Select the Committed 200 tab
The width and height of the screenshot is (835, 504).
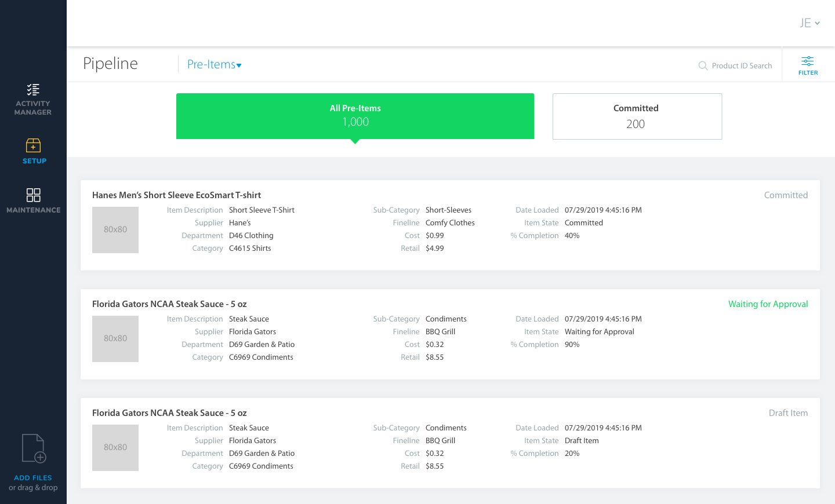coord(637,116)
